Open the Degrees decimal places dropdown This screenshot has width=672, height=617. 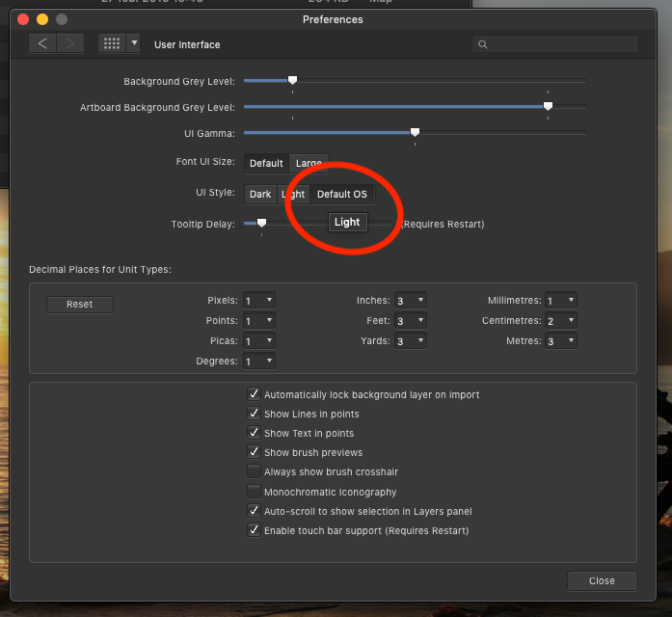click(259, 362)
